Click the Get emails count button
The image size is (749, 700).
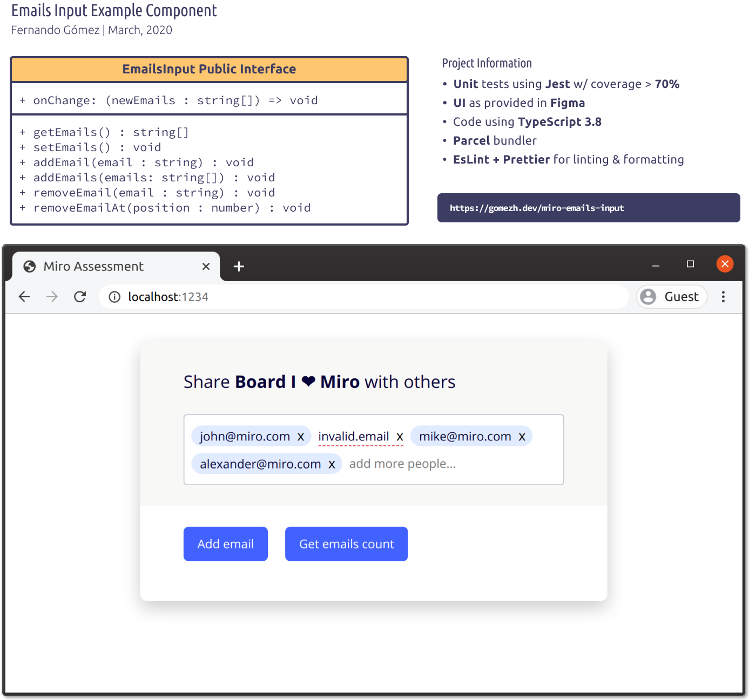pos(346,544)
